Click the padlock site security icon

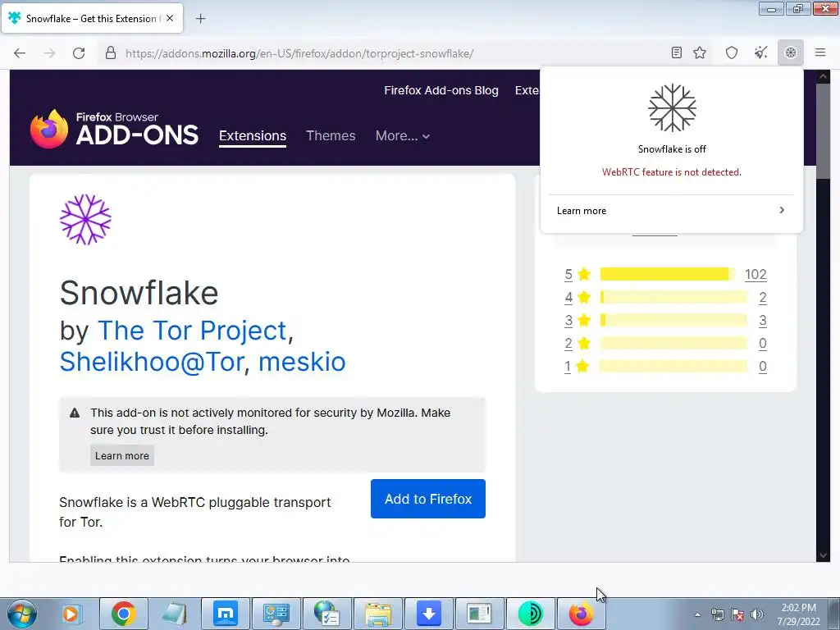(111, 53)
